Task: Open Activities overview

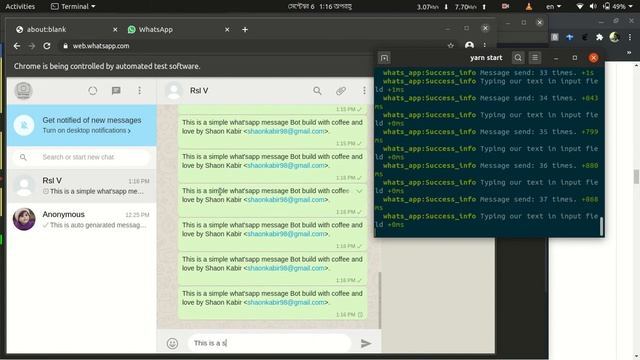Action: 20,7
